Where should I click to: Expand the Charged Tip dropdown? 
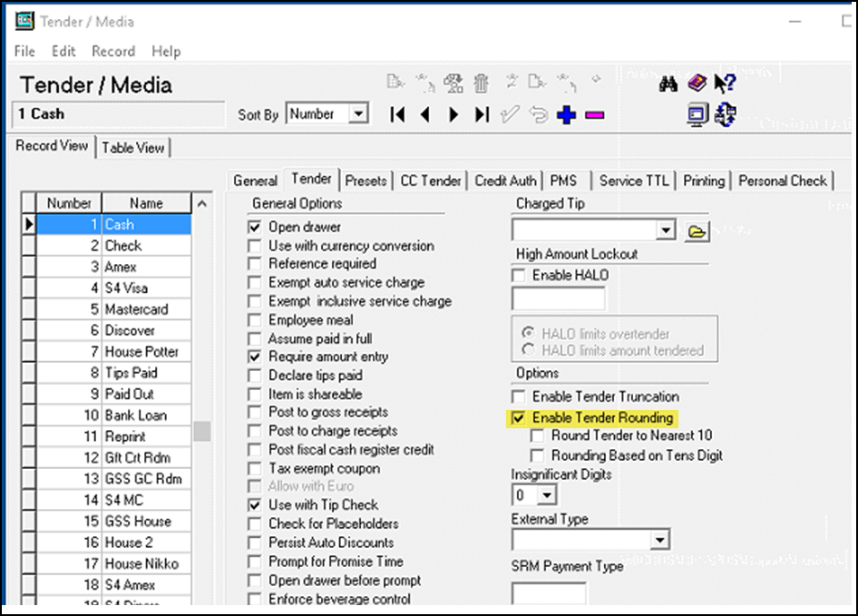pos(667,230)
